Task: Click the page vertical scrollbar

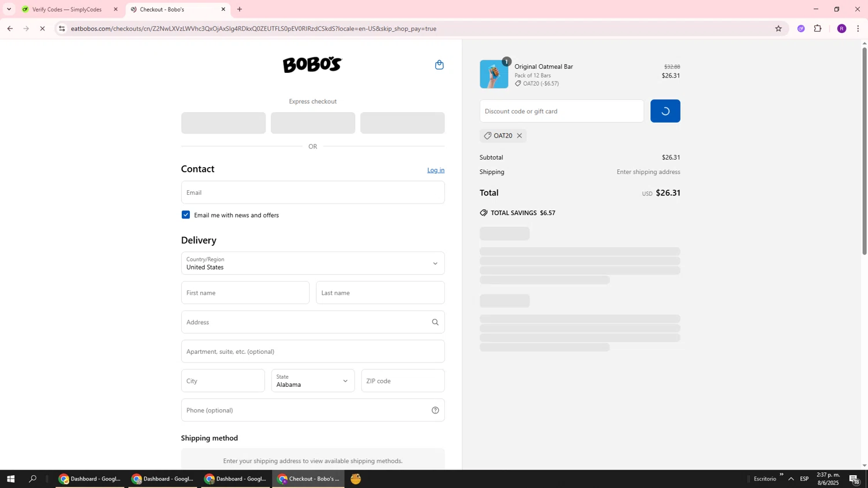Action: pyautogui.click(x=865, y=150)
